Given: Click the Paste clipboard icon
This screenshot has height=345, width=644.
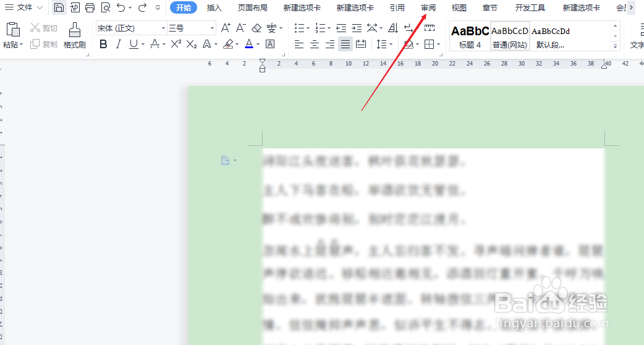Looking at the screenshot, I should click(13, 30).
